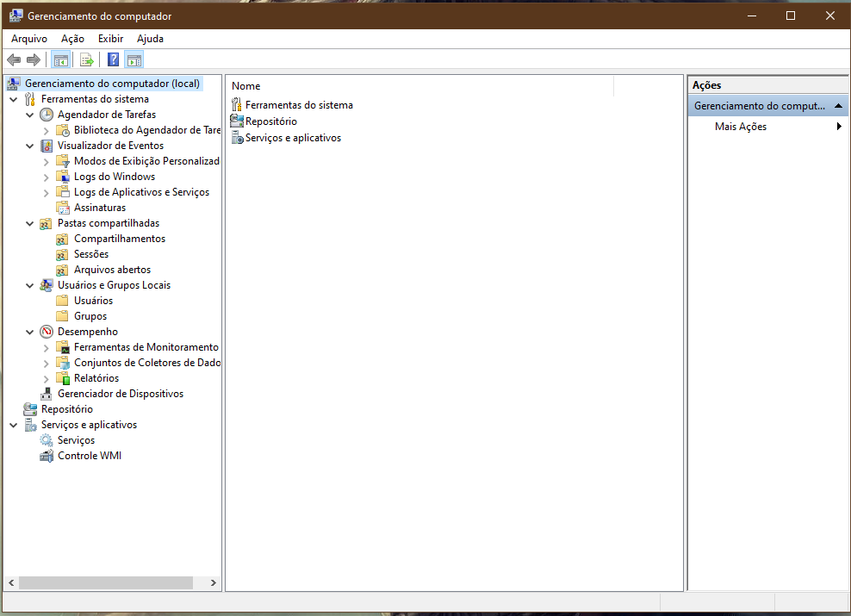Image resolution: width=851 pixels, height=616 pixels.
Task: Click the Serviços gear icon in tree
Action: 47,440
